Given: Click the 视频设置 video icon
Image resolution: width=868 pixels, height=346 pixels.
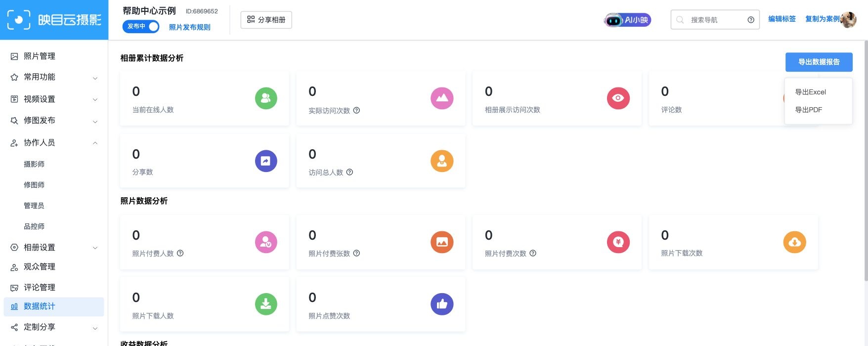Looking at the screenshot, I should [x=14, y=99].
